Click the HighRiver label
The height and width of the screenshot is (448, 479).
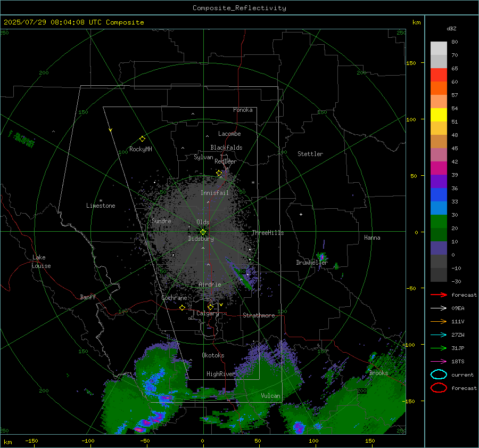coord(220,374)
